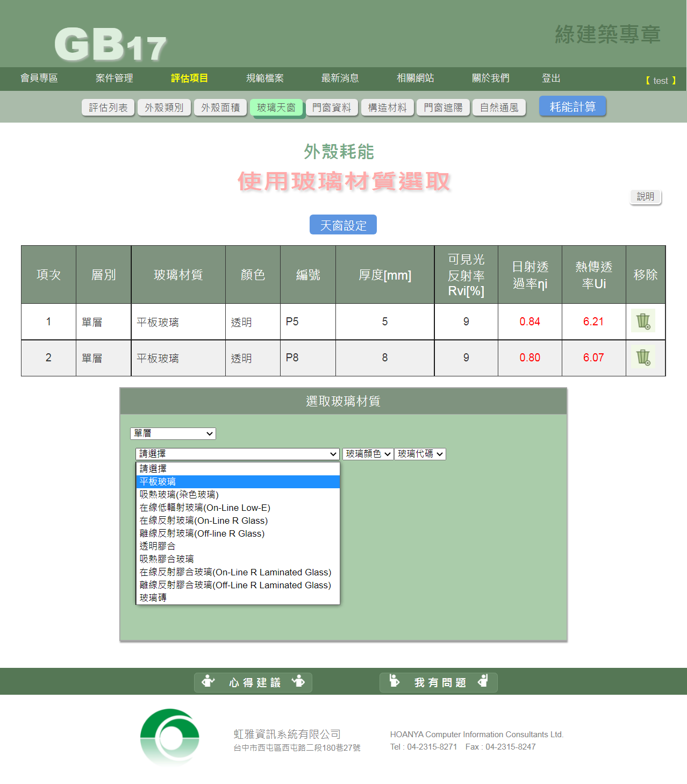Go to the 外殼面積 tab

coord(220,108)
